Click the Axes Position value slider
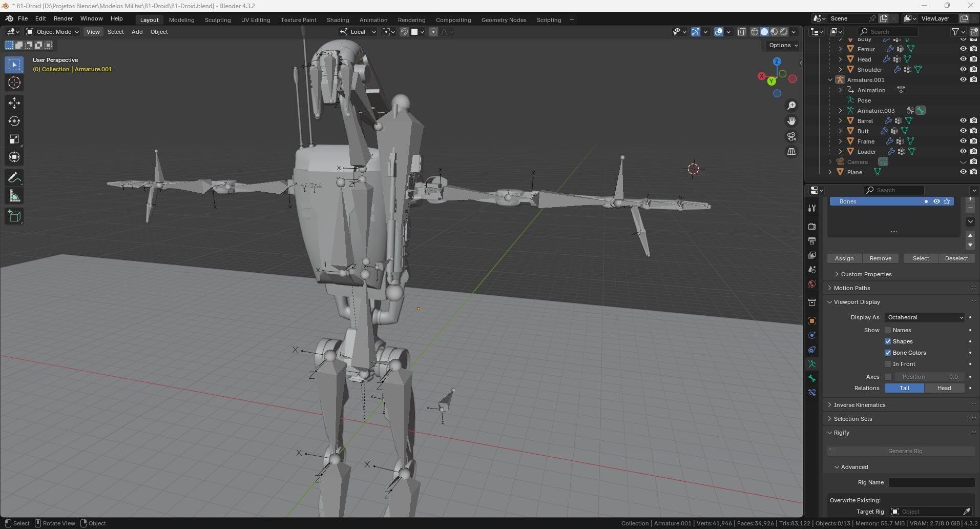The image size is (980, 529). click(x=929, y=377)
